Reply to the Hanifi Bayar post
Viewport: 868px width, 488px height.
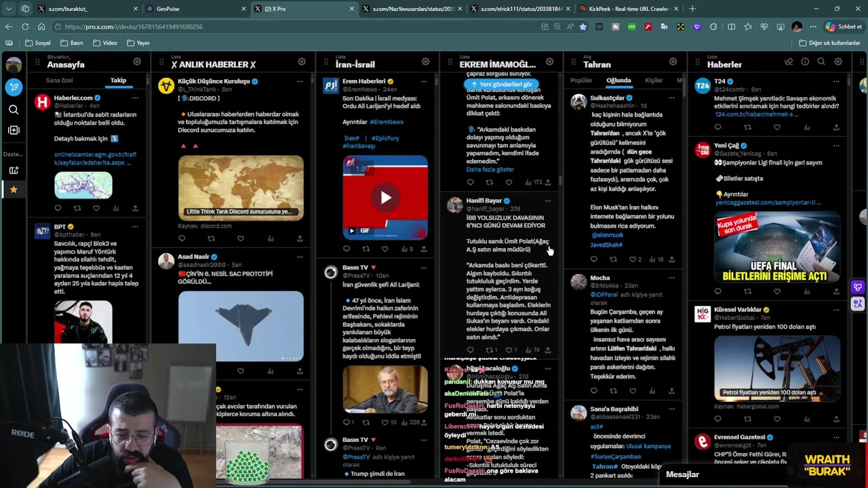coord(470,350)
